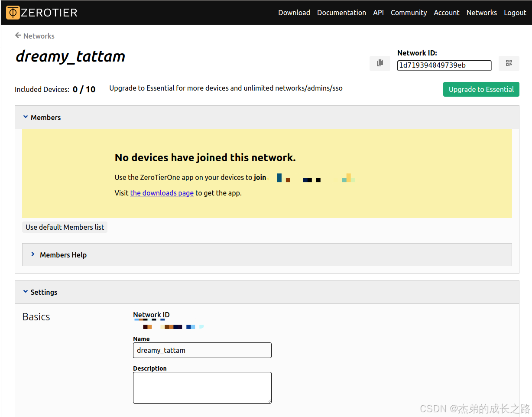This screenshot has height=417, width=532.
Task: Open Networks in the top navigation
Action: coord(481,13)
